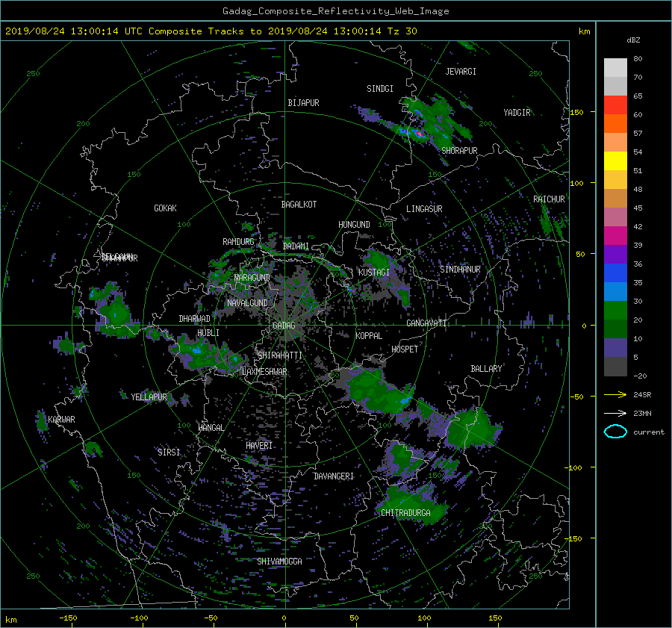This screenshot has width=672, height=628.
Task: Click the blue-core storm cell near Hubli
Action: tap(197, 351)
